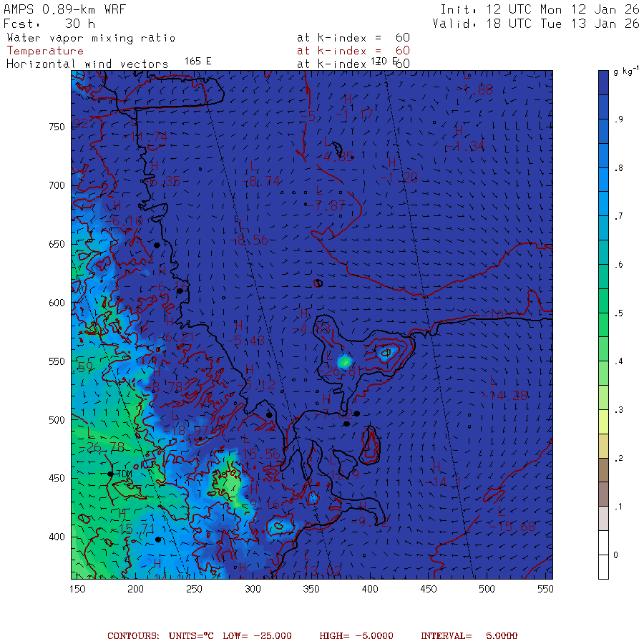Viewport: 644px width, 644px height.
Task: Click the "Init: 12 UTC Mon 12 Jan 26" line
Action: pyautogui.click(x=540, y=9)
